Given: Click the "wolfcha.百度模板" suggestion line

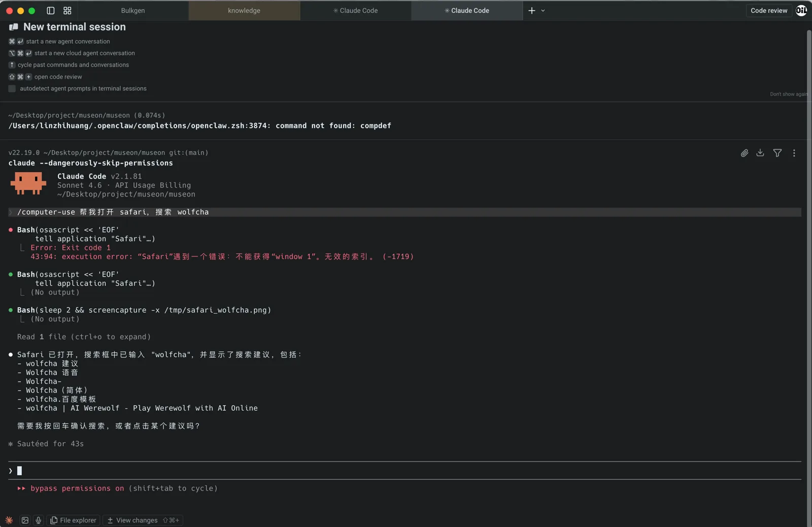Looking at the screenshot, I should (x=61, y=399).
